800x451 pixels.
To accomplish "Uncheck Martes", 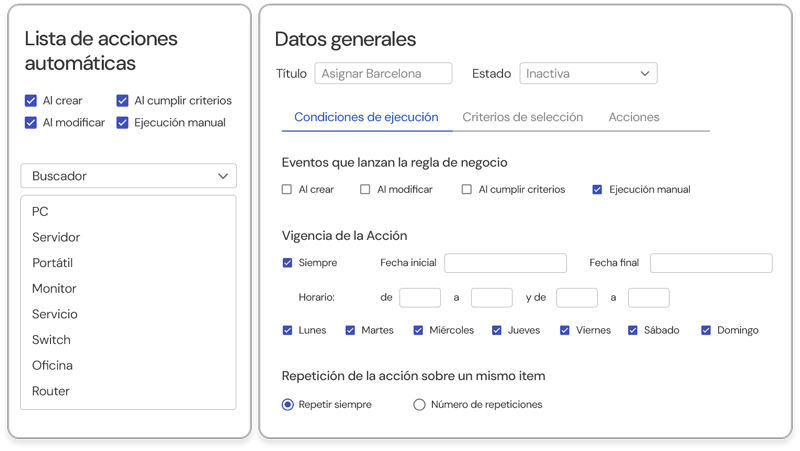I will click(x=350, y=331).
